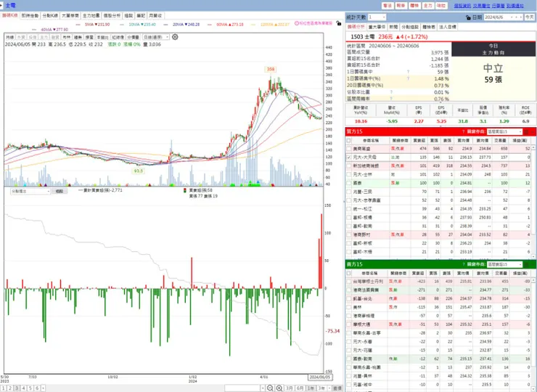537x392 pixels.
Task: Tick the checkbox for 港商法國興業 row
Action: point(348,290)
